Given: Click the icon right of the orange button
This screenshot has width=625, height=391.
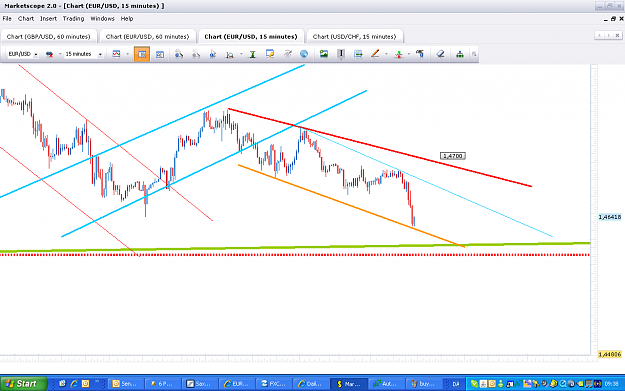Looking at the screenshot, I should (160, 54).
